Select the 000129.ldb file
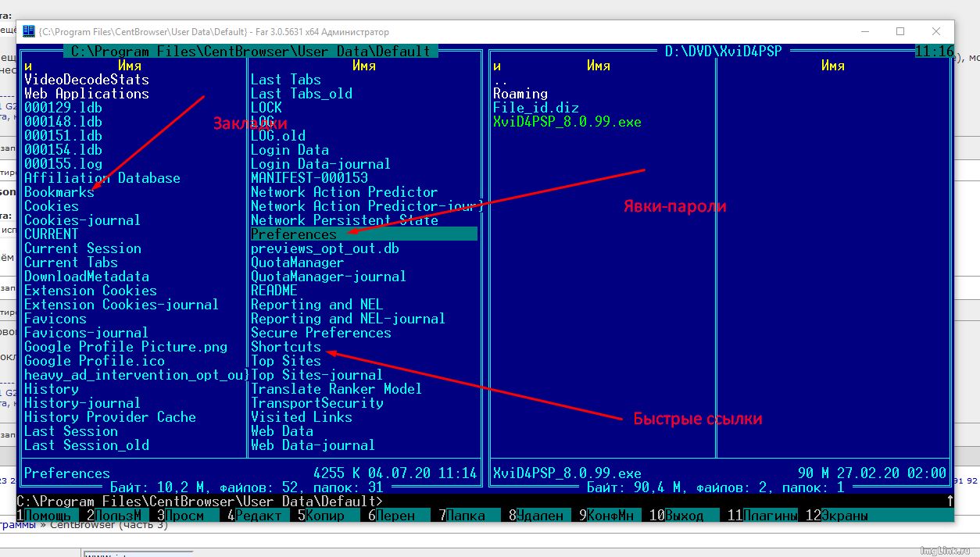The height and width of the screenshot is (557, 980). (63, 108)
